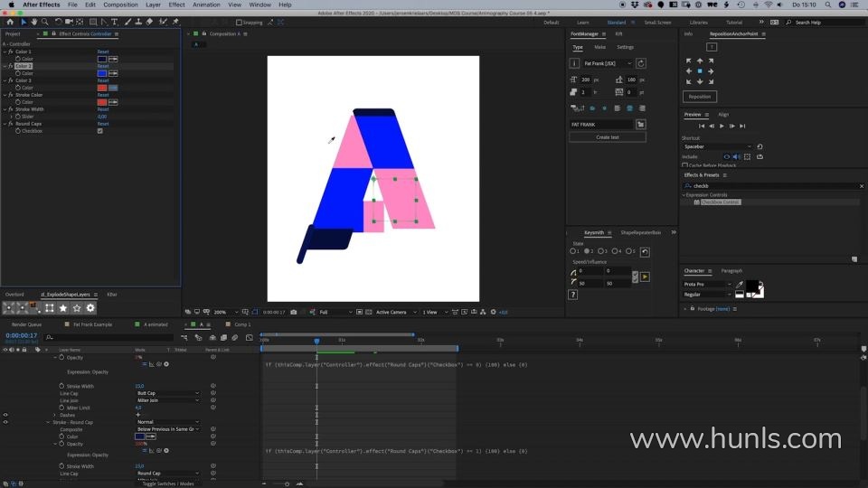This screenshot has width=868, height=488.
Task: Select Keysmith state 3 radio button
Action: point(601,251)
